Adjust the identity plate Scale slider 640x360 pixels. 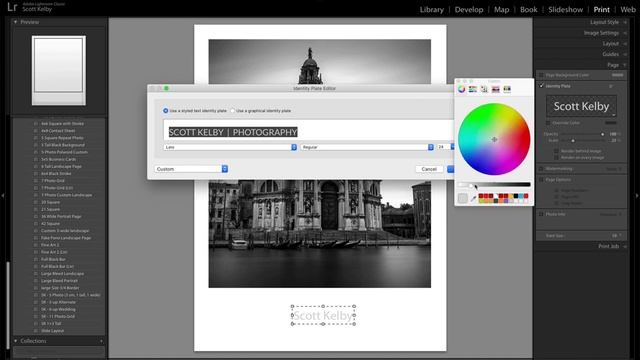[x=573, y=140]
